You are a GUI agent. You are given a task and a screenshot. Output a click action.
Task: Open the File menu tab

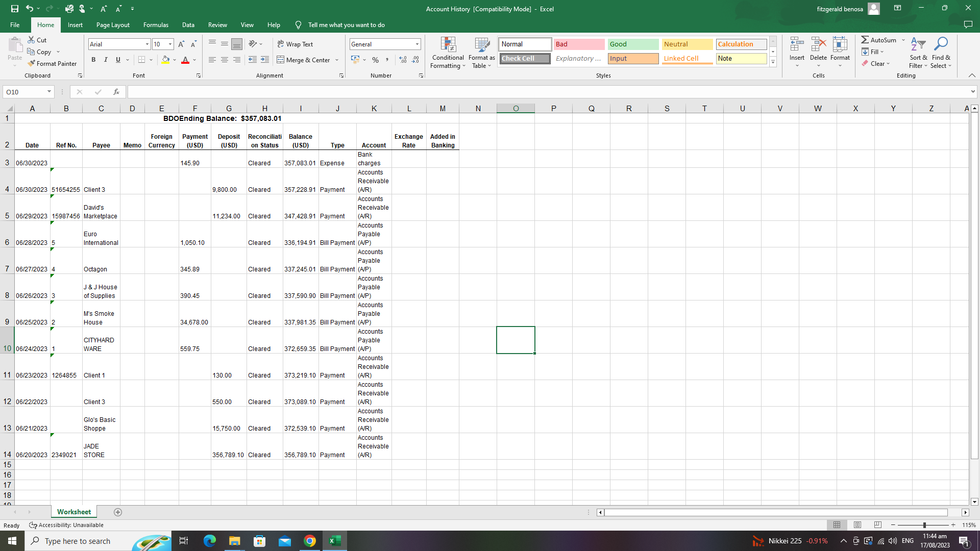[x=15, y=25]
